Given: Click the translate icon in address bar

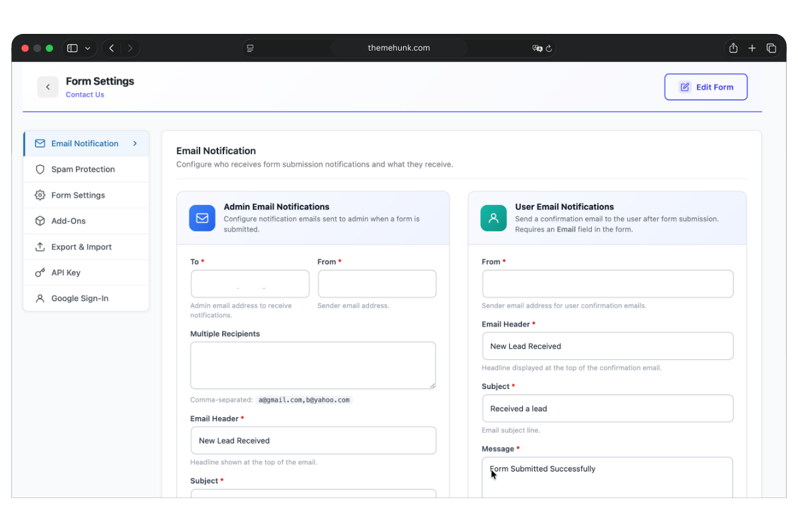Looking at the screenshot, I should 537,48.
